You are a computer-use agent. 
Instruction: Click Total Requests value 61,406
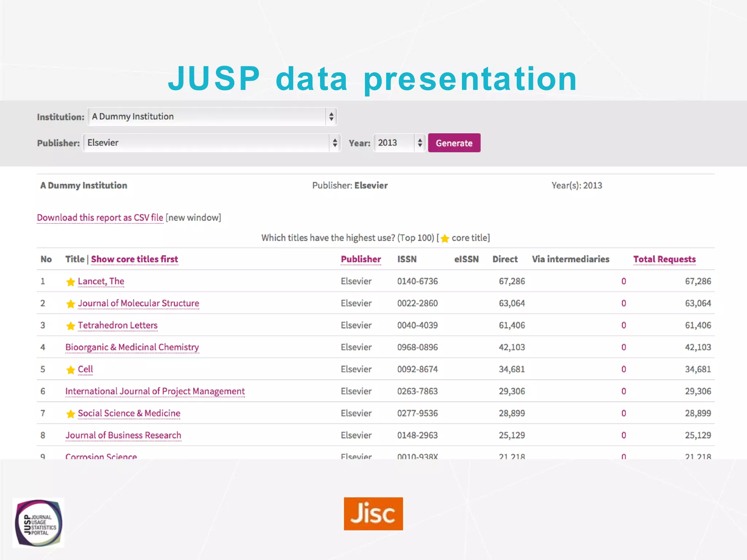pos(698,325)
